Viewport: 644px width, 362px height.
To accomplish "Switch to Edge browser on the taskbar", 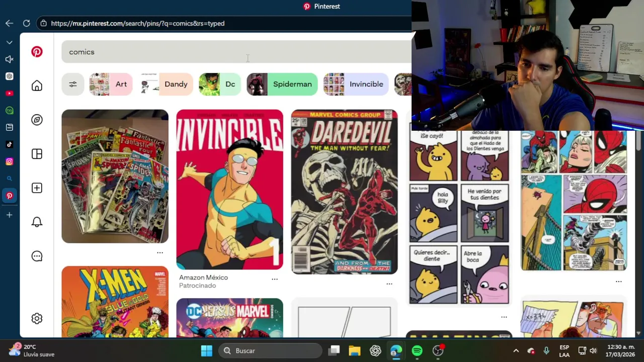I will [x=396, y=350].
